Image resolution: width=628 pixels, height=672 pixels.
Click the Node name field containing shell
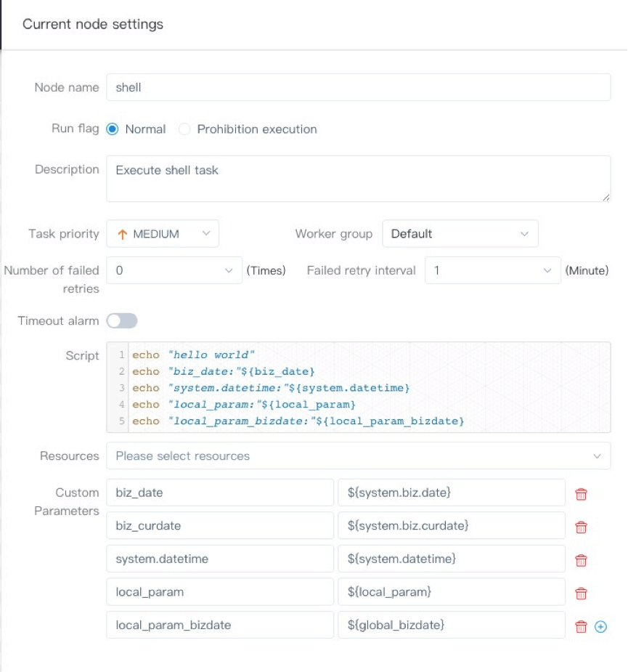(x=358, y=87)
